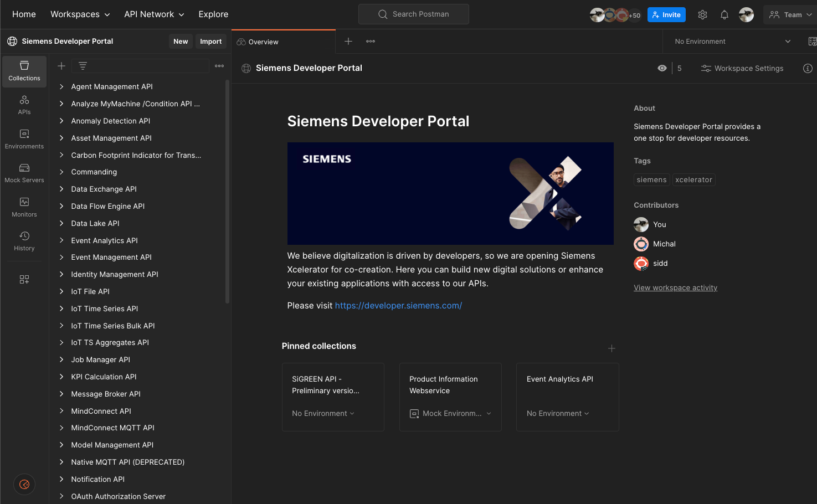Select Native MQTT API (DEPRECATED) collection

(x=127, y=462)
